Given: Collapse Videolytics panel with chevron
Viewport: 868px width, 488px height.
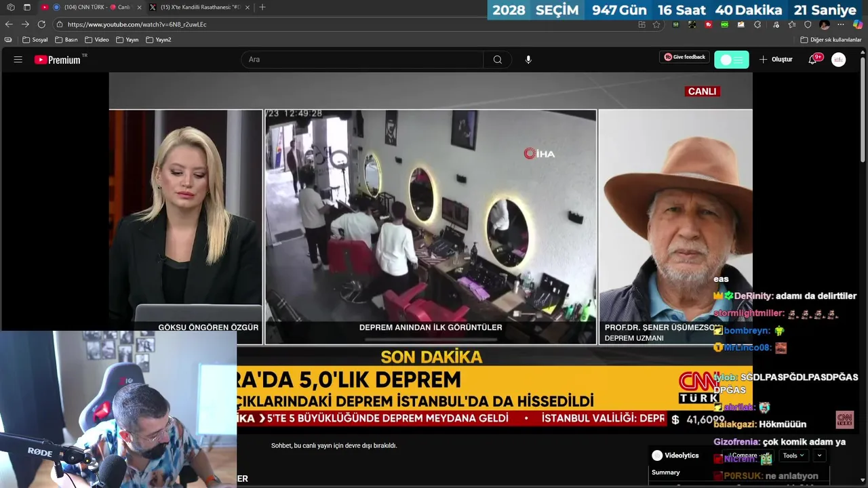Looking at the screenshot, I should [x=819, y=455].
